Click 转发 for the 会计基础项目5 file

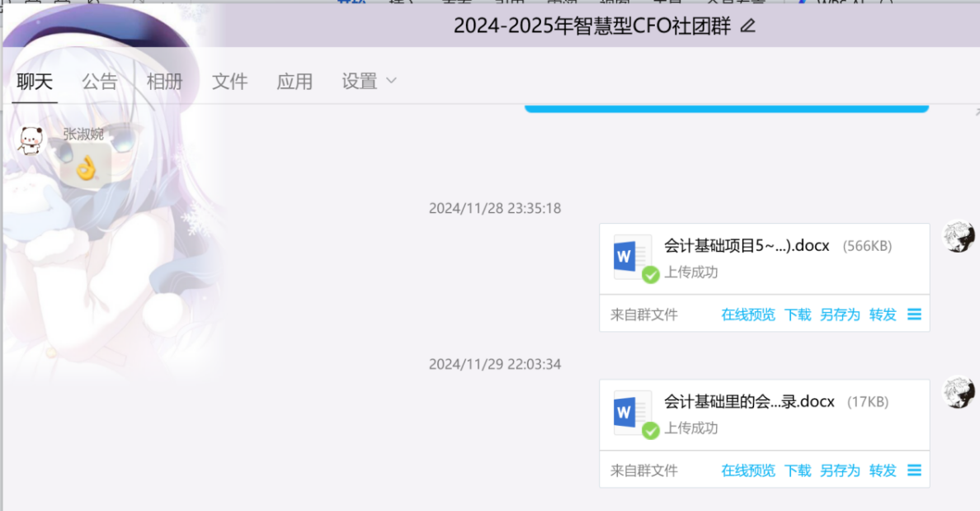tap(883, 315)
